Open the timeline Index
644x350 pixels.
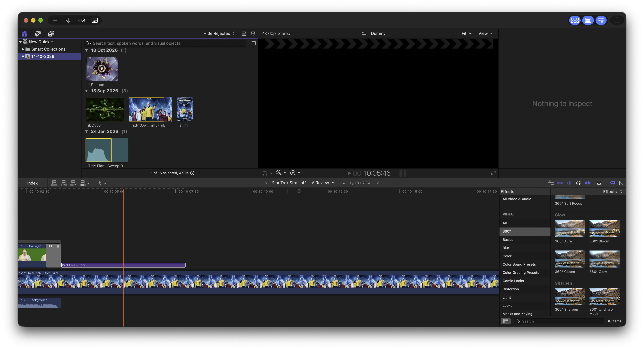32,183
